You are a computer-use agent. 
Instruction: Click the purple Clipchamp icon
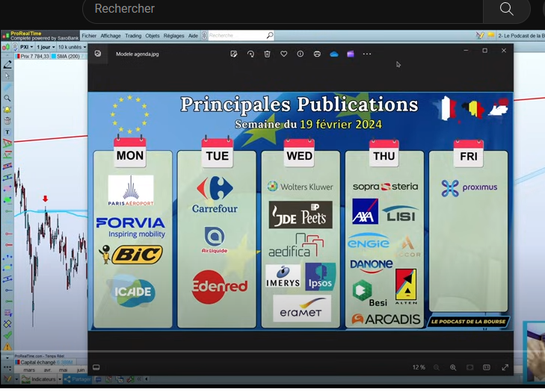pyautogui.click(x=351, y=54)
